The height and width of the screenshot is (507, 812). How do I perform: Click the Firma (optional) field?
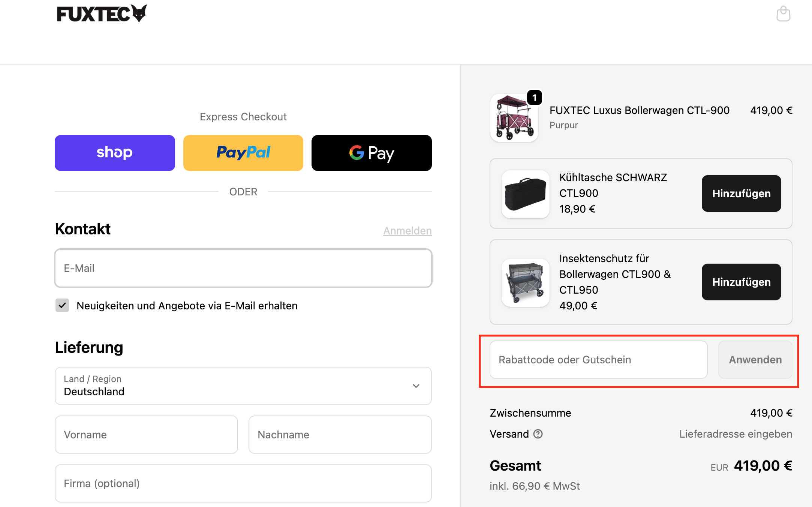(x=243, y=483)
